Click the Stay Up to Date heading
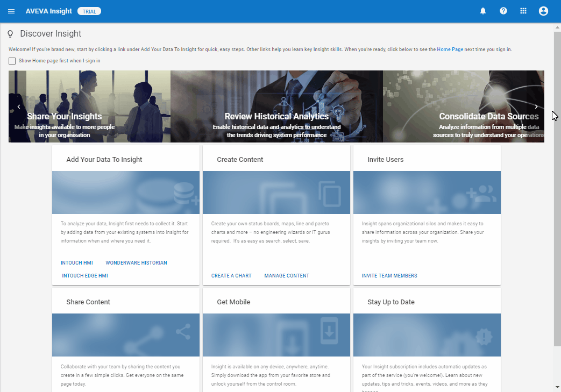561x392 pixels. 390,302
